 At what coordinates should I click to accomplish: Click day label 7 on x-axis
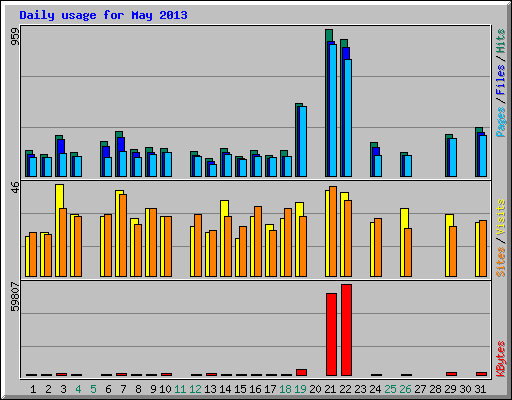click(123, 389)
